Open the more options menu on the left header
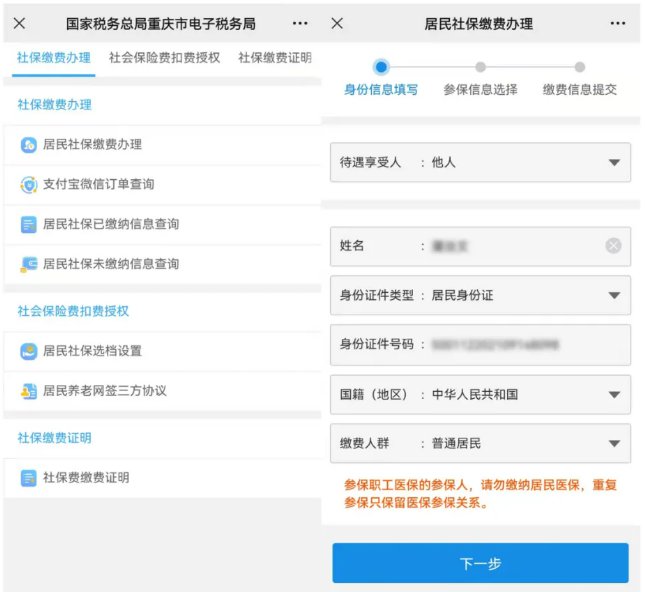 coord(300,23)
